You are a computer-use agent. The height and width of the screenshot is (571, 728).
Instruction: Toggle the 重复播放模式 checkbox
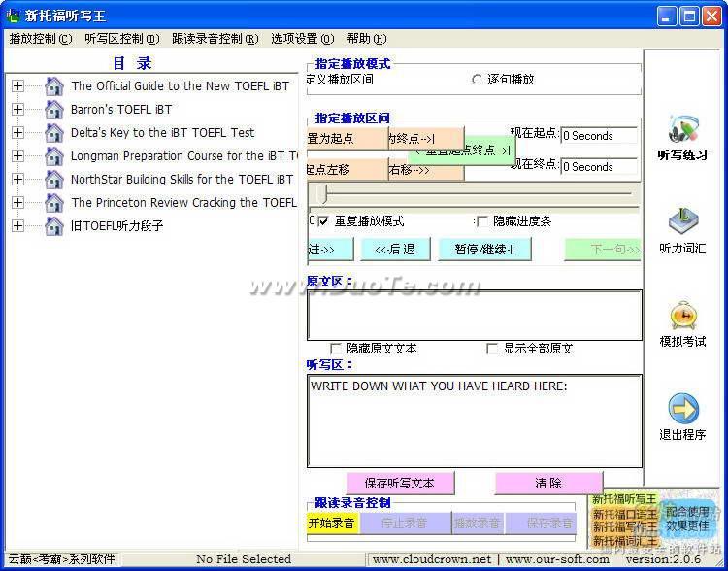coord(323,221)
